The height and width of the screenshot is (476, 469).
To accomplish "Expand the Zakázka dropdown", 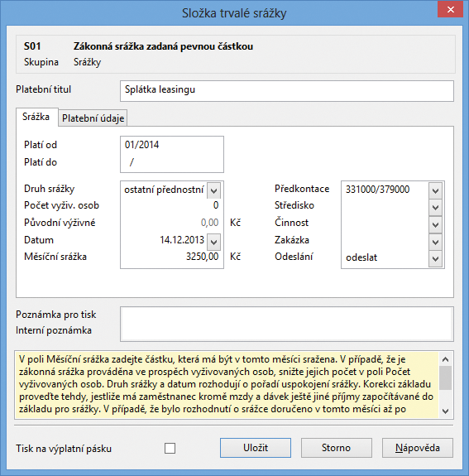I will tap(435, 242).
